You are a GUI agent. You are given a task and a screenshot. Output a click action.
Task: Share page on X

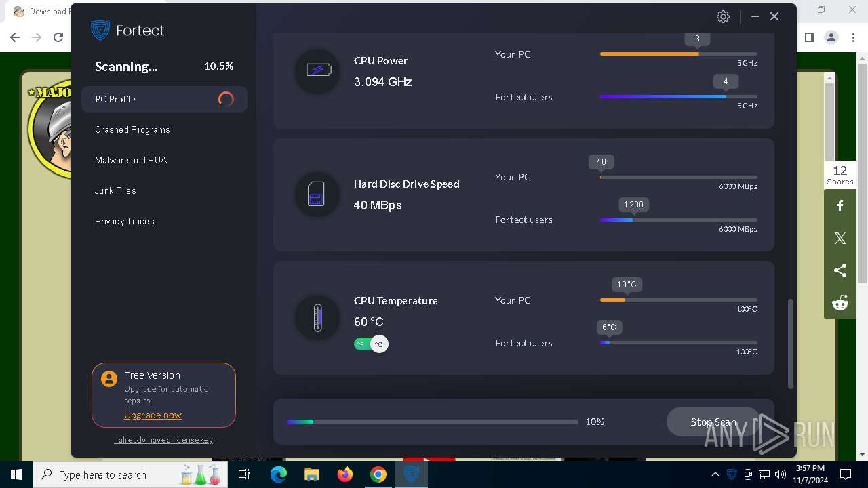coord(840,238)
